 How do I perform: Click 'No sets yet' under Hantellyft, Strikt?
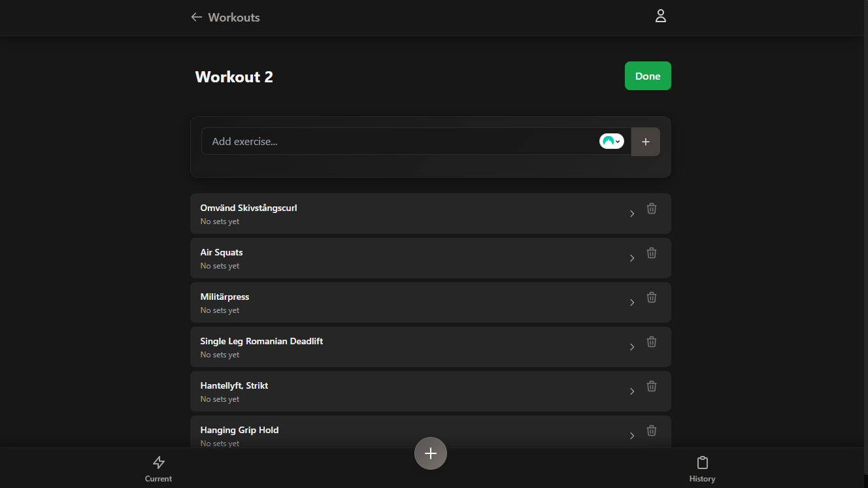220,399
